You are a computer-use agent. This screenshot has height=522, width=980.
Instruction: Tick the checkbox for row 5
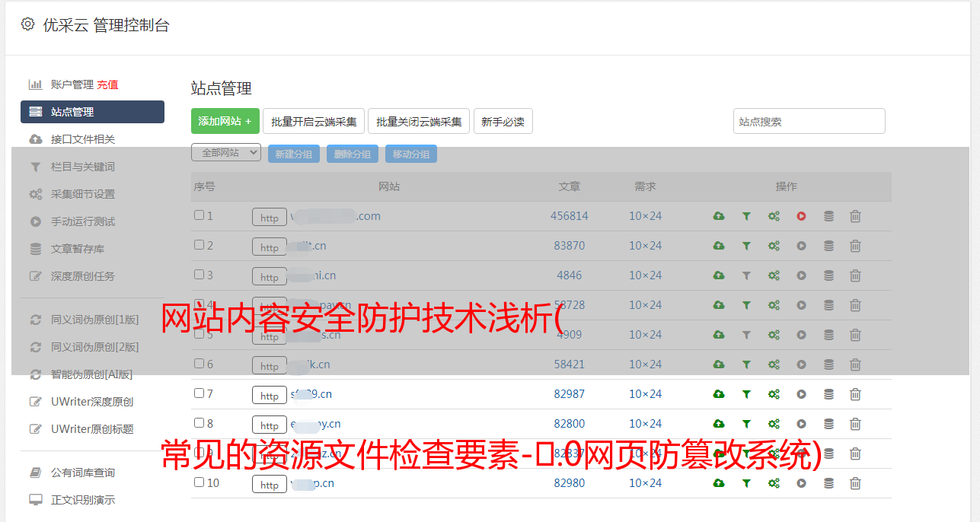click(199, 334)
